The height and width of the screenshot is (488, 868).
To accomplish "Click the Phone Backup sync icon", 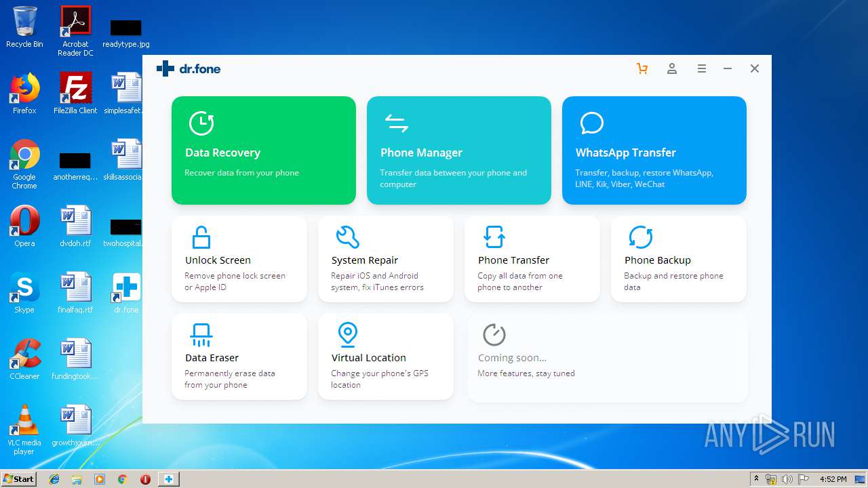I will (x=641, y=237).
